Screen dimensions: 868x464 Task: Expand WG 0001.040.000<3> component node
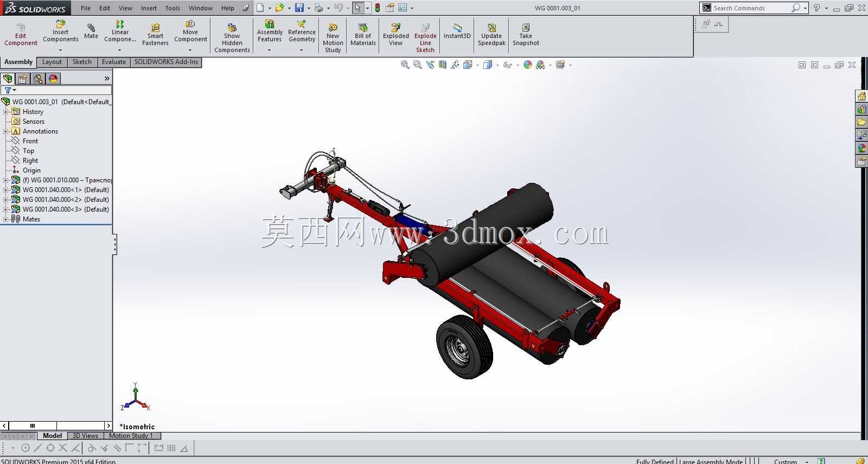point(6,209)
